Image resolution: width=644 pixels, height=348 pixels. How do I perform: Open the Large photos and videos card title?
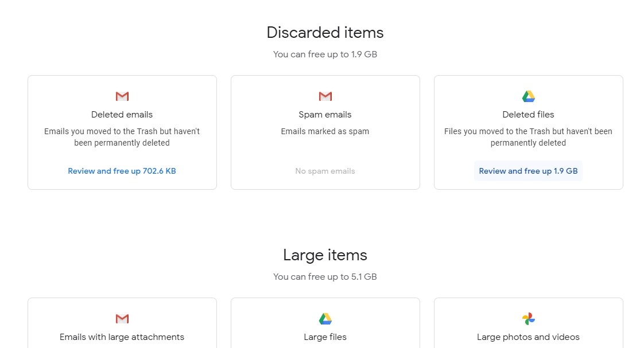[x=528, y=337]
